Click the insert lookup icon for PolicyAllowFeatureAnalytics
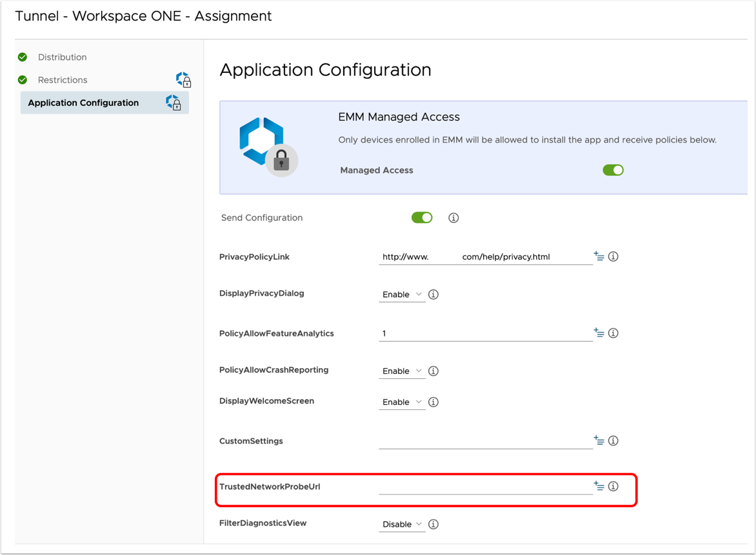The image size is (756, 555). [599, 333]
